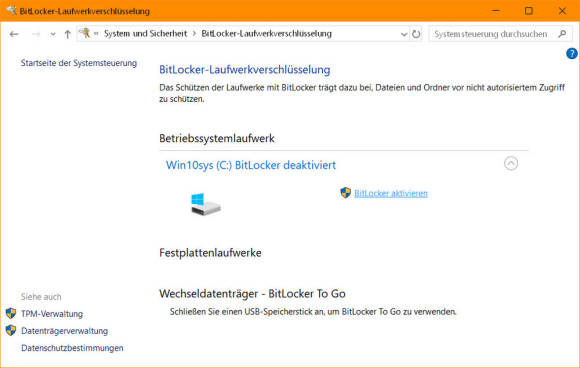Viewport: 580px width, 368px height.
Task: Maximize the BitLocker window
Action: tap(529, 11)
